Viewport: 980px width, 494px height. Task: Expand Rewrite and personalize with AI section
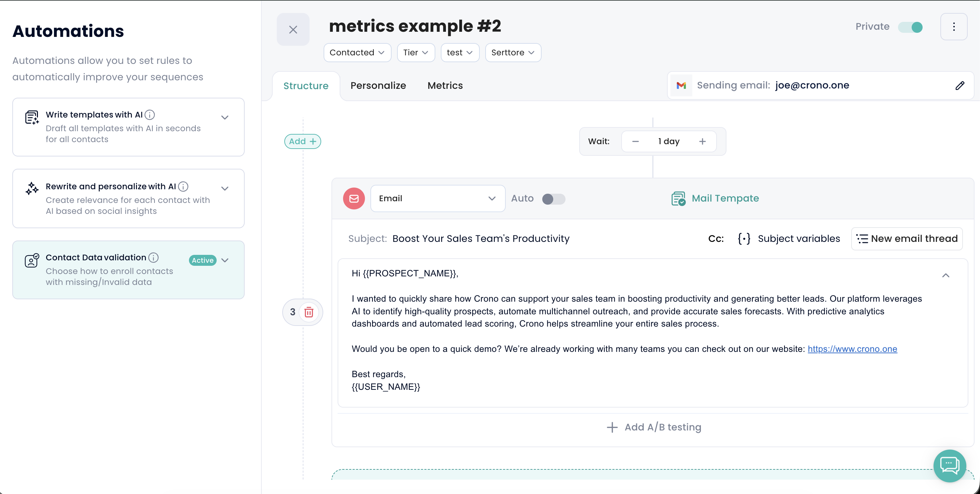tap(225, 188)
